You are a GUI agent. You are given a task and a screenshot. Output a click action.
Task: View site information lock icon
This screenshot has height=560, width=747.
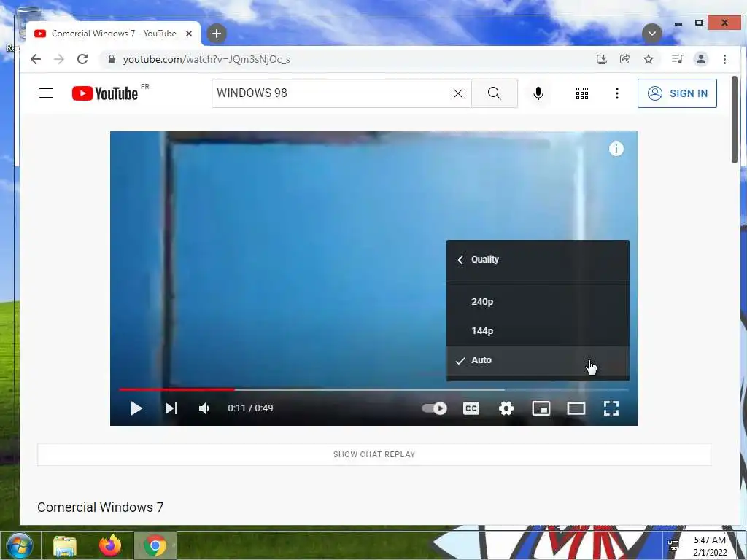pyautogui.click(x=112, y=59)
